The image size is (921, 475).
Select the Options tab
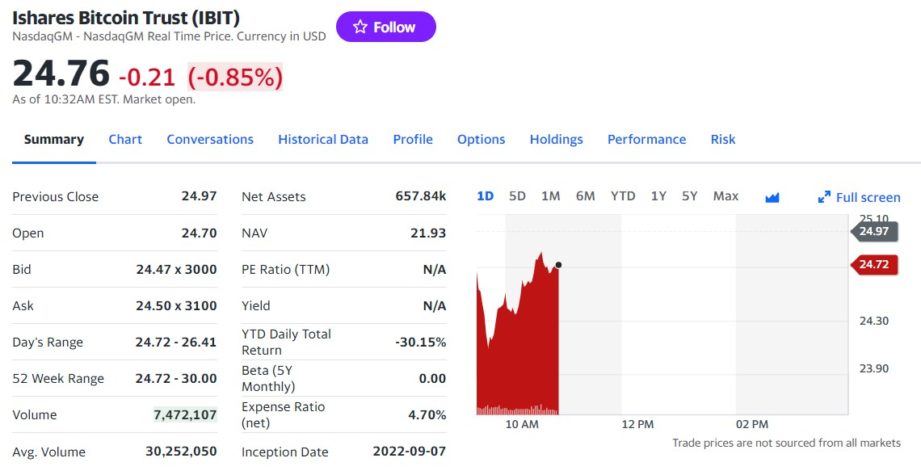[481, 139]
